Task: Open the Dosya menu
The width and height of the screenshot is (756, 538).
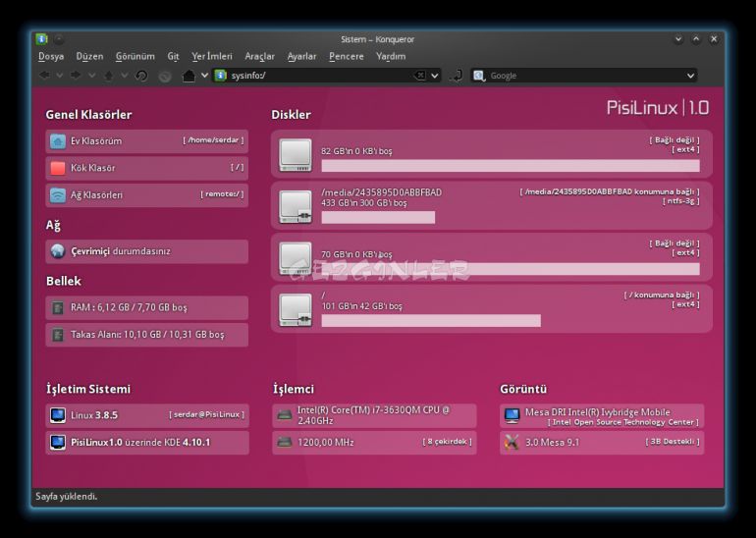Action: [x=51, y=56]
